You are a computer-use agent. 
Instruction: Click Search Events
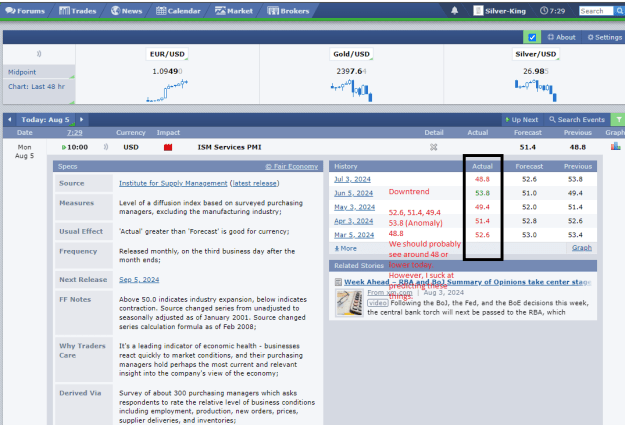577,119
